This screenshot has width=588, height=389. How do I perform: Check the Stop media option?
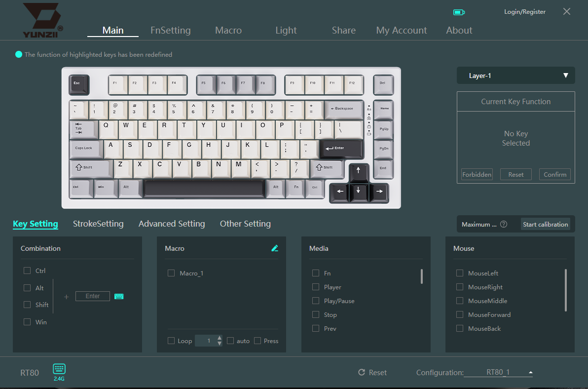316,315
